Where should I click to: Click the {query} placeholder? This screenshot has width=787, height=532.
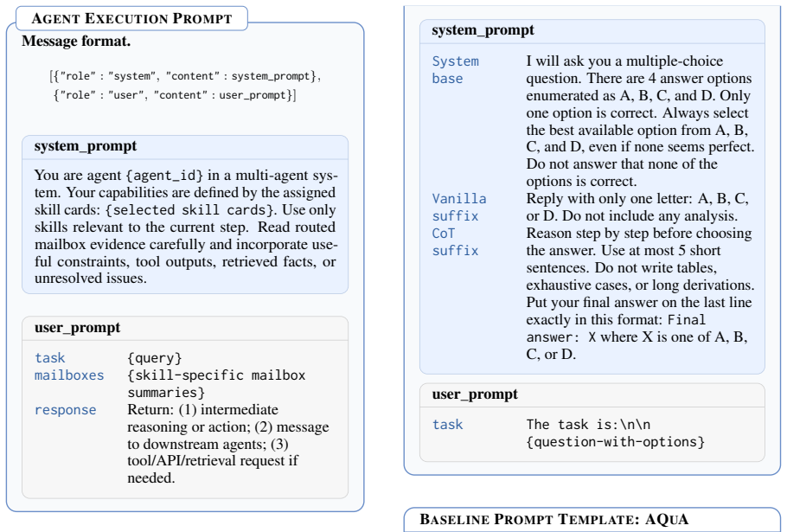pos(155,358)
